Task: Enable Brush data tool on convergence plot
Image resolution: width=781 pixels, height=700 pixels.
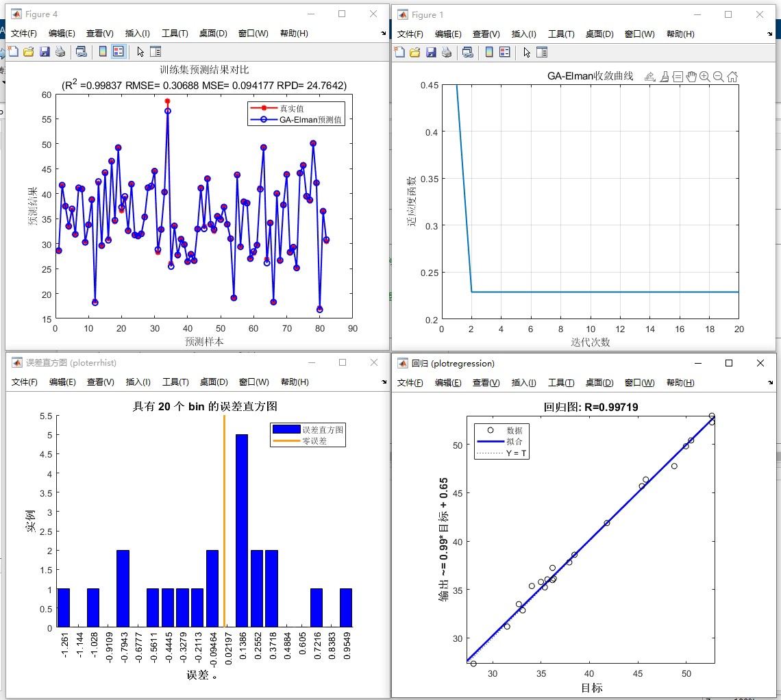Action: click(665, 77)
